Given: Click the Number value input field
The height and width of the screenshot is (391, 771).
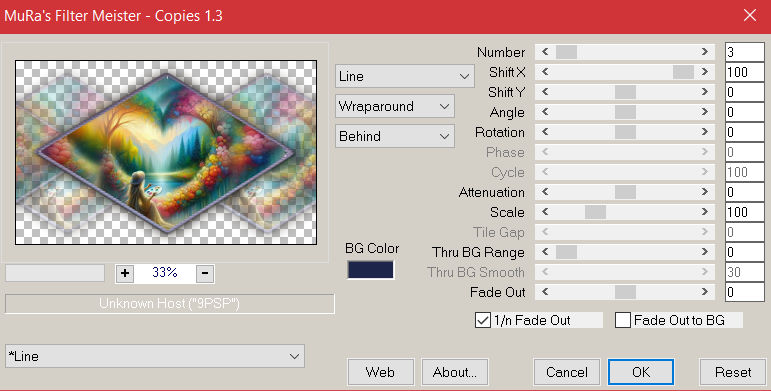Looking at the screenshot, I should 744,52.
